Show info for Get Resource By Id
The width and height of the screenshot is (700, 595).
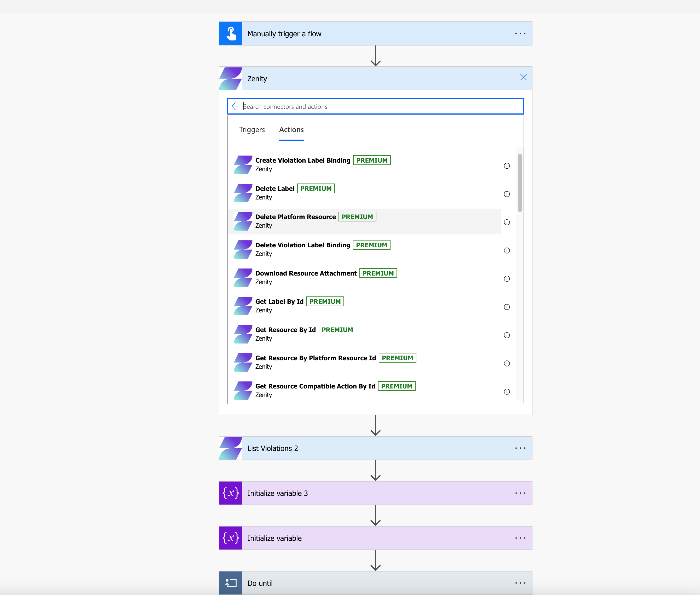[x=507, y=335]
